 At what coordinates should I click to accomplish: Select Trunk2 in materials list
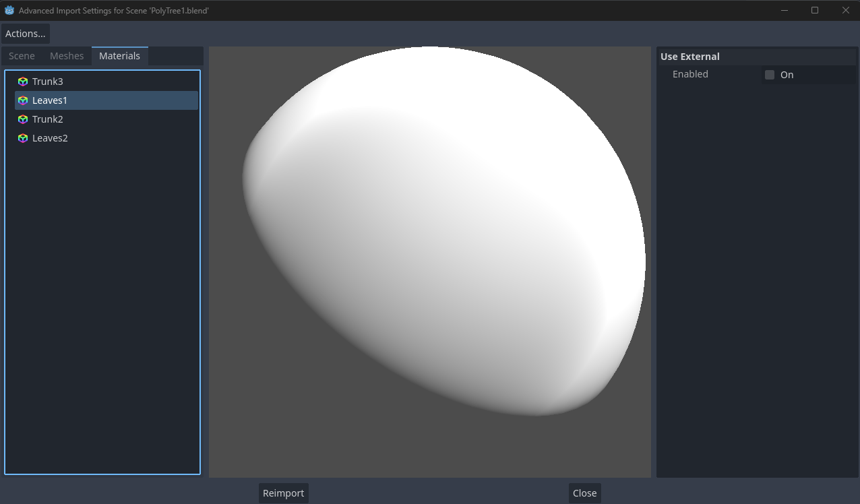click(106, 119)
